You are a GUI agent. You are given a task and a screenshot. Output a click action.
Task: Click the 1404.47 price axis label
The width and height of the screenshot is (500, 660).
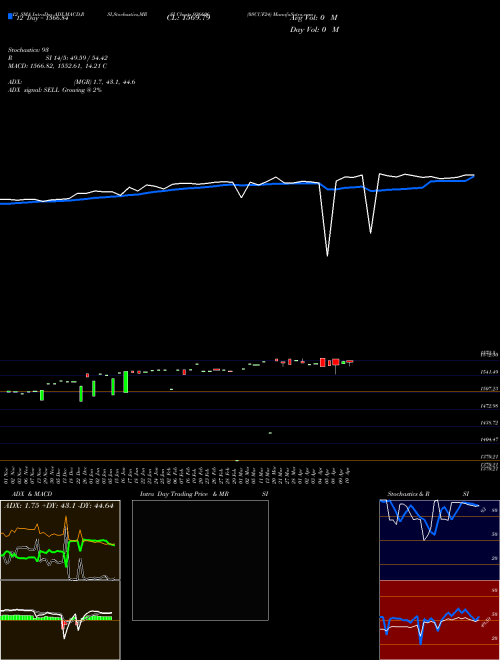[489, 439]
